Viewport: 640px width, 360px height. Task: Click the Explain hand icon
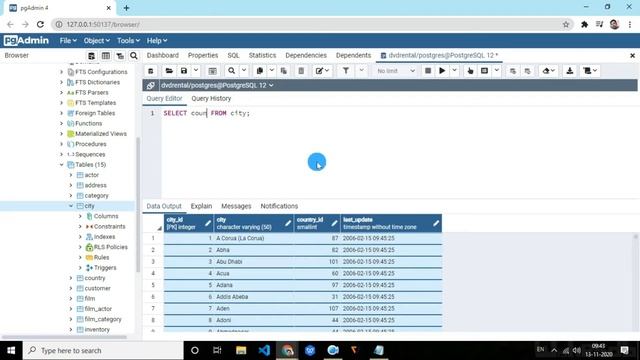click(470, 71)
